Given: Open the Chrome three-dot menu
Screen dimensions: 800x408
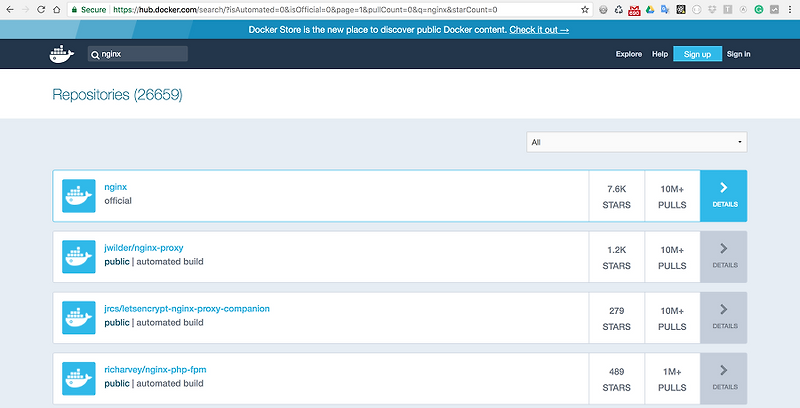Looking at the screenshot, I should [x=790, y=10].
